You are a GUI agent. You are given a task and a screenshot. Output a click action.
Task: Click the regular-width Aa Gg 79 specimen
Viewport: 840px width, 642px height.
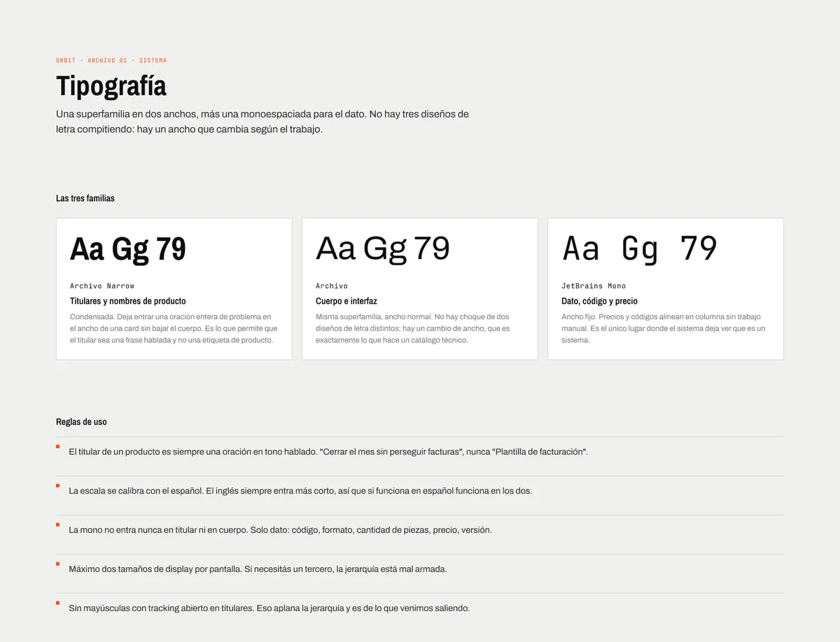pyautogui.click(x=383, y=249)
